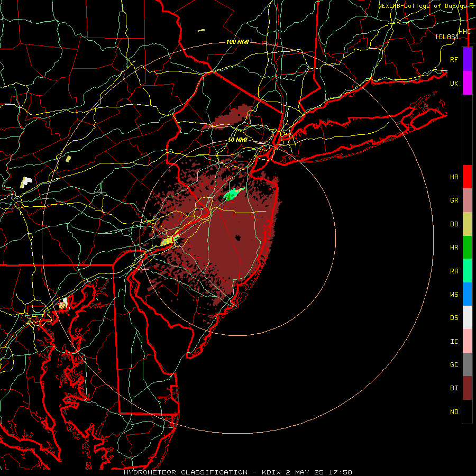Click the '[CLAS]' product label
The height and width of the screenshot is (476, 476).
pos(447,36)
